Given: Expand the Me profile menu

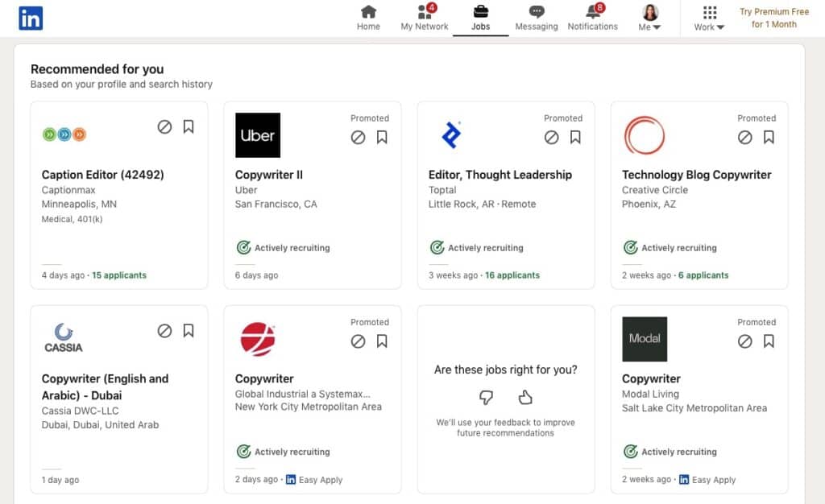Looking at the screenshot, I should 650,19.
